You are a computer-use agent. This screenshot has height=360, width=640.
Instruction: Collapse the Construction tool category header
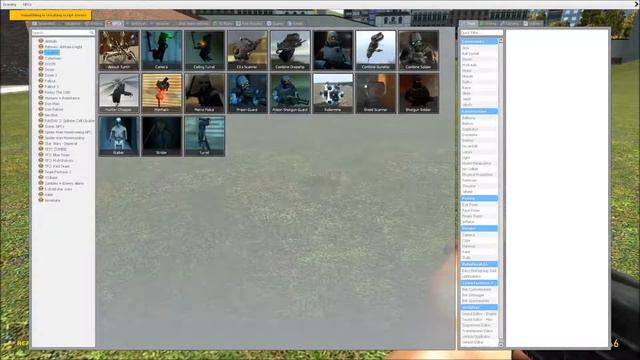pyautogui.click(x=479, y=111)
